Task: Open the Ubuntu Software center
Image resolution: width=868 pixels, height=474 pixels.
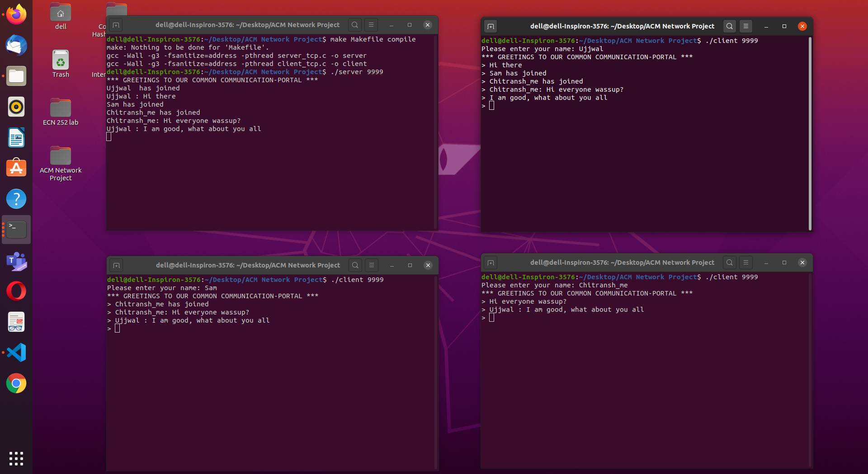Action: 16,168
